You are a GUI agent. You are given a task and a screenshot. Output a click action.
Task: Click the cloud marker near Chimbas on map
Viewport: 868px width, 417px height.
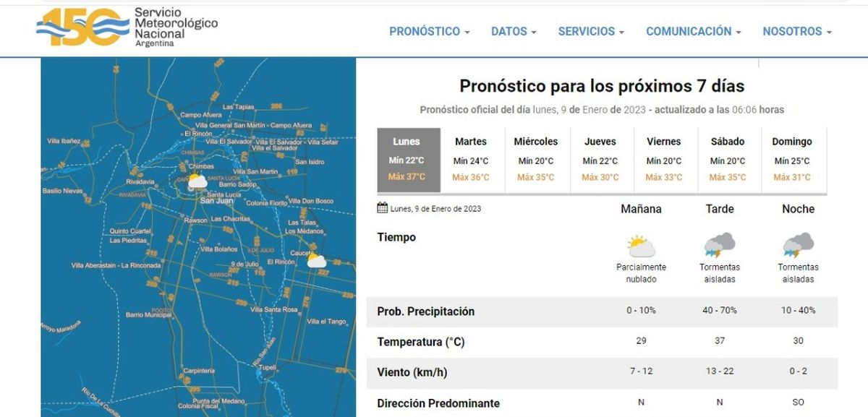pos(197,182)
